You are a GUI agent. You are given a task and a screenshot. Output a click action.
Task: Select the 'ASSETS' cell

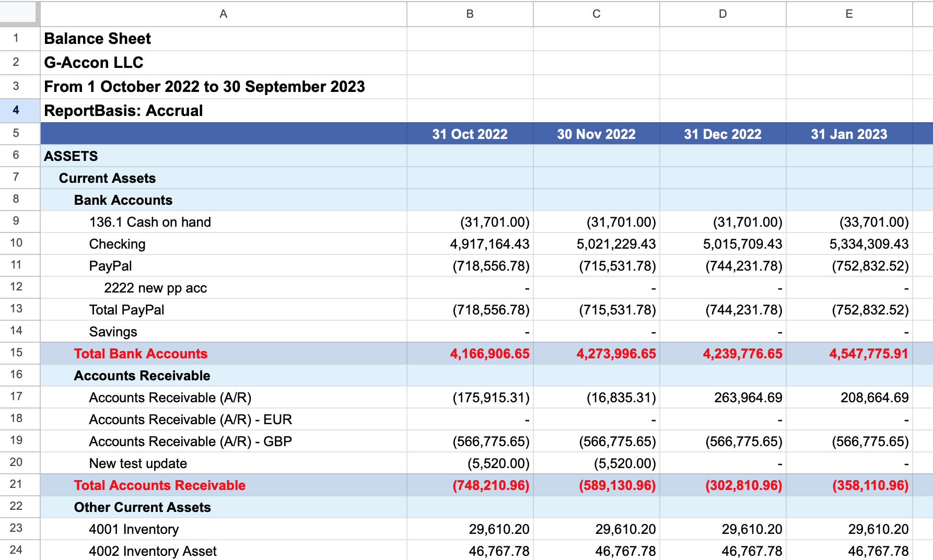pyautogui.click(x=224, y=156)
